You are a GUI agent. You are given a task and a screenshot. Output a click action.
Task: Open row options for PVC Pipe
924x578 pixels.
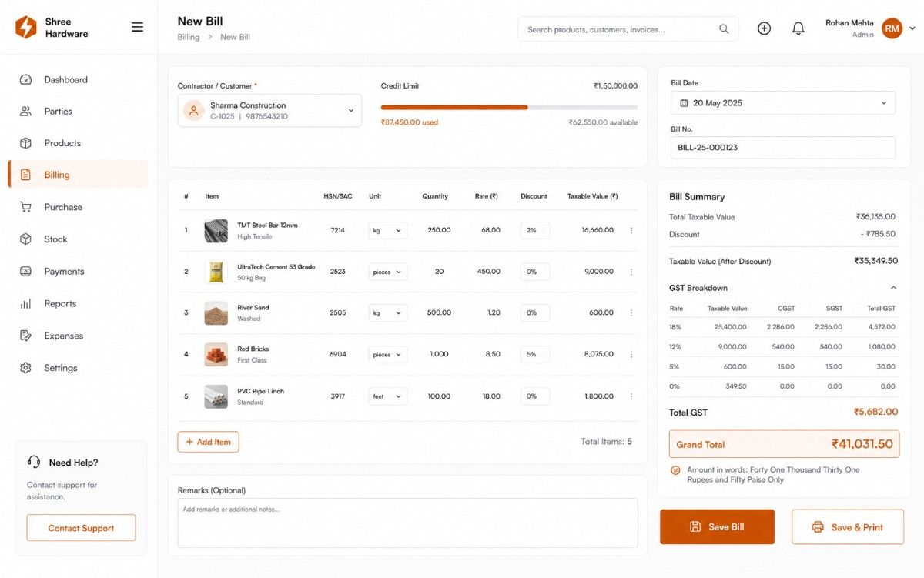631,396
